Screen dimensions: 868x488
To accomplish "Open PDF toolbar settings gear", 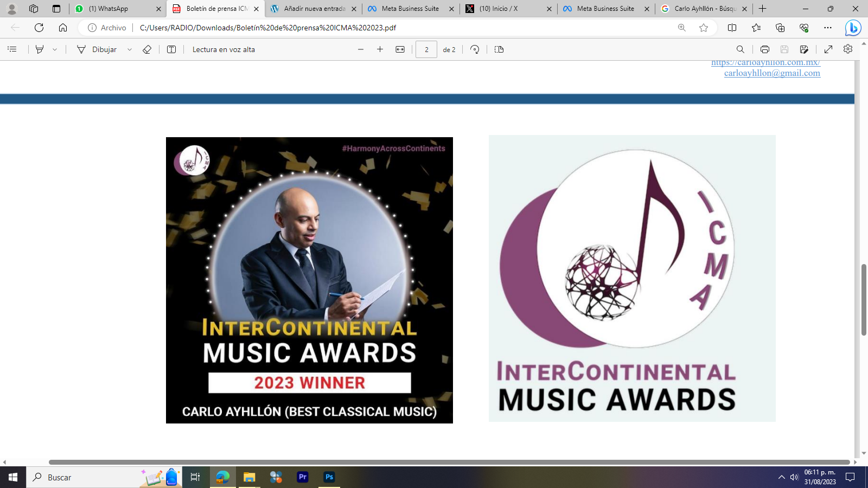I will click(x=848, y=49).
